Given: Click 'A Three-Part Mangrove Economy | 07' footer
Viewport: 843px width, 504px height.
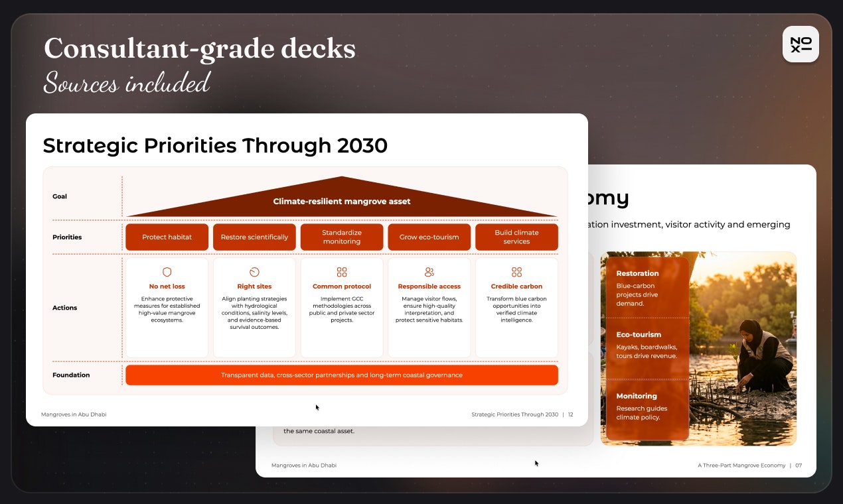Looking at the screenshot, I should tap(749, 466).
